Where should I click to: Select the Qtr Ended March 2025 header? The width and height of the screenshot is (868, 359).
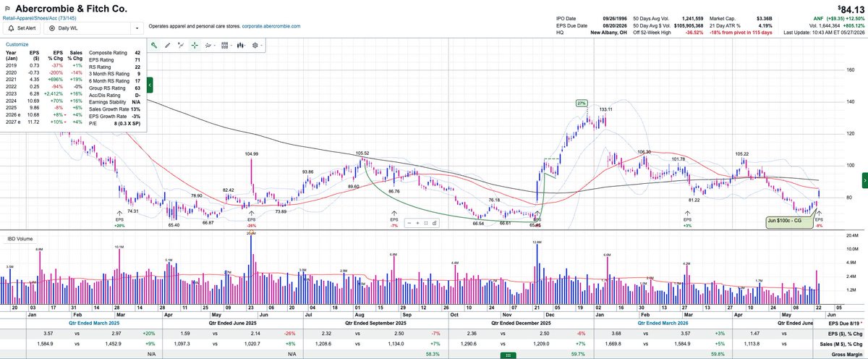pos(94,323)
